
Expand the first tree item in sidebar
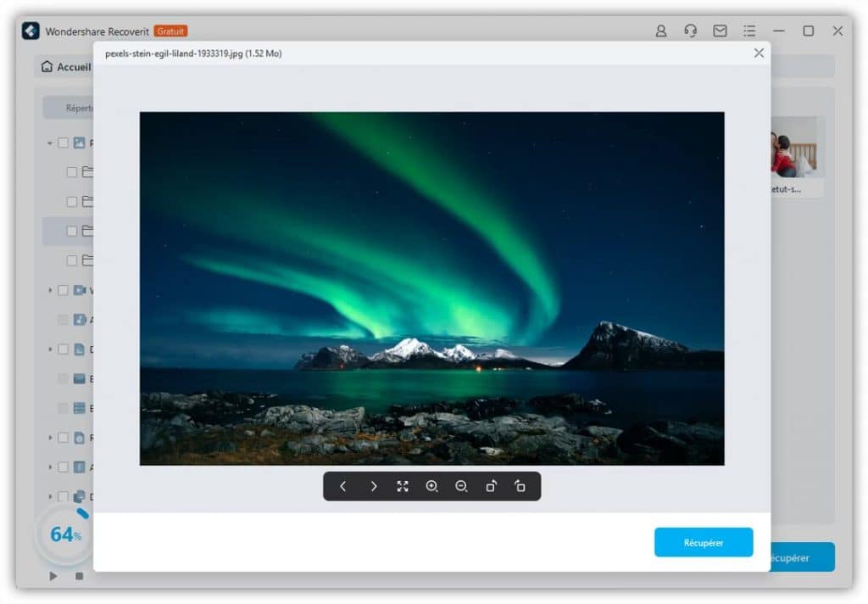[48, 143]
